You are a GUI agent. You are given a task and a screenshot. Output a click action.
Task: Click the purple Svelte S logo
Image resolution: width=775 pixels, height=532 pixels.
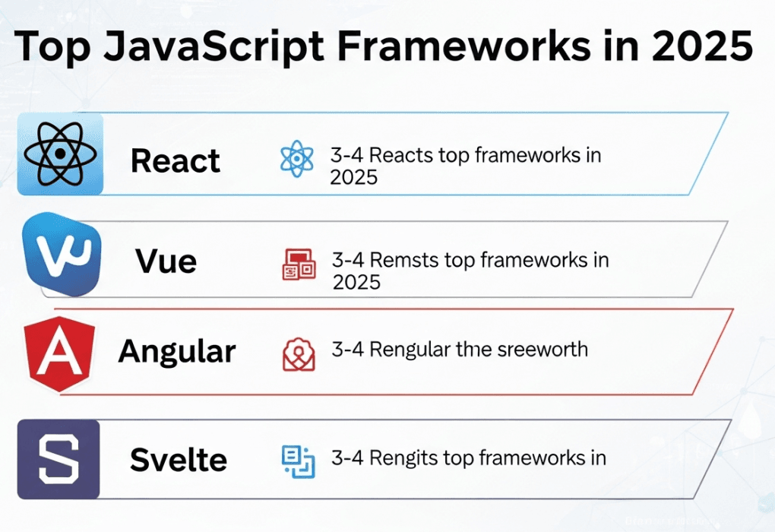coord(59,459)
